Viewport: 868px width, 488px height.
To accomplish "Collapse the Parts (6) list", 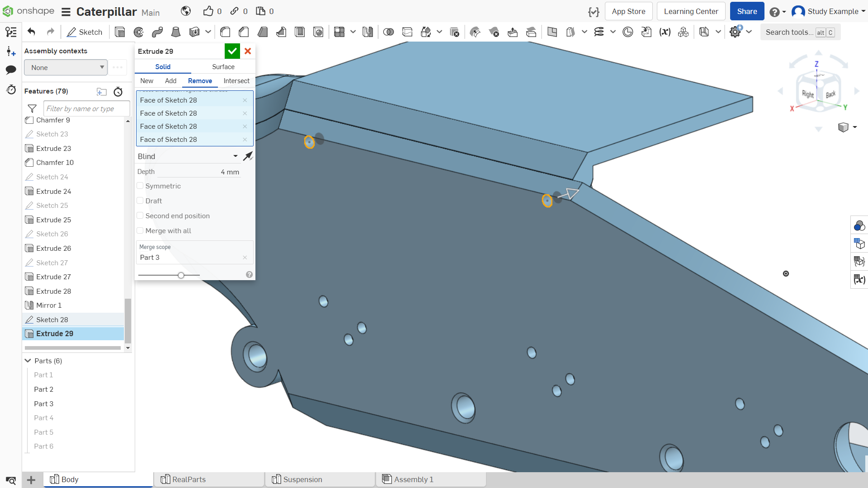I will 28,361.
